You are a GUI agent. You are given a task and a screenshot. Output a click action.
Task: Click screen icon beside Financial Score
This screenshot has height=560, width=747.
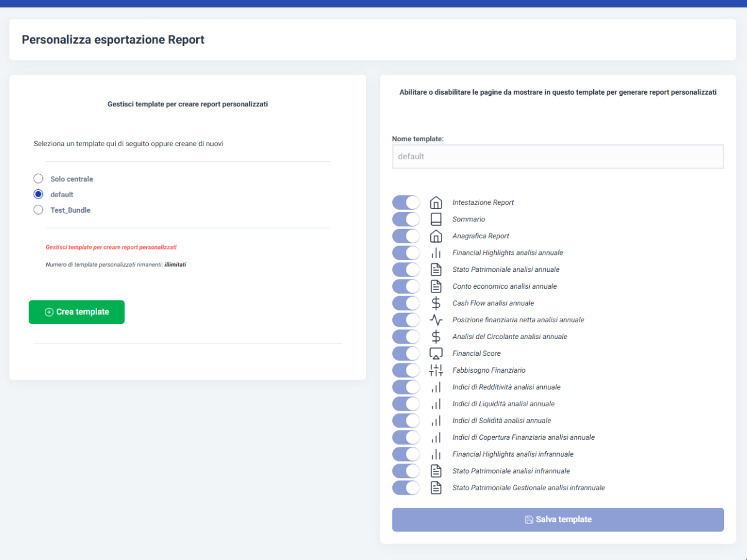(436, 353)
